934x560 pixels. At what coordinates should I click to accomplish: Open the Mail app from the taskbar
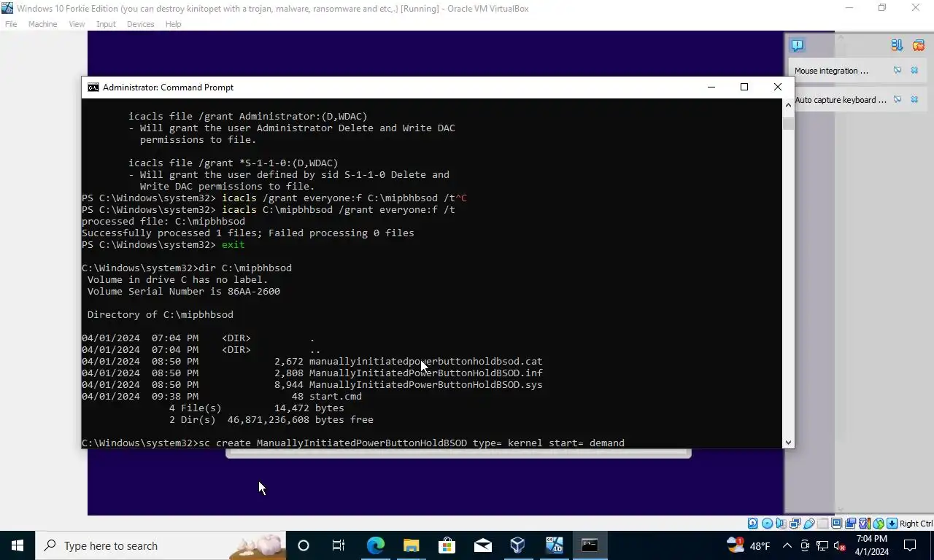[482, 545]
